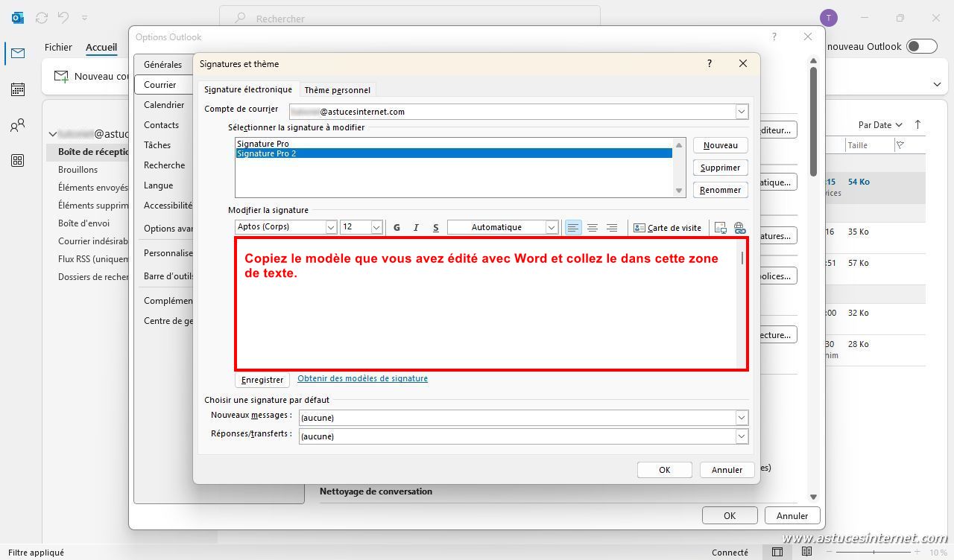Open the user account avatar
This screenshot has width=954, height=560.
[x=828, y=18]
